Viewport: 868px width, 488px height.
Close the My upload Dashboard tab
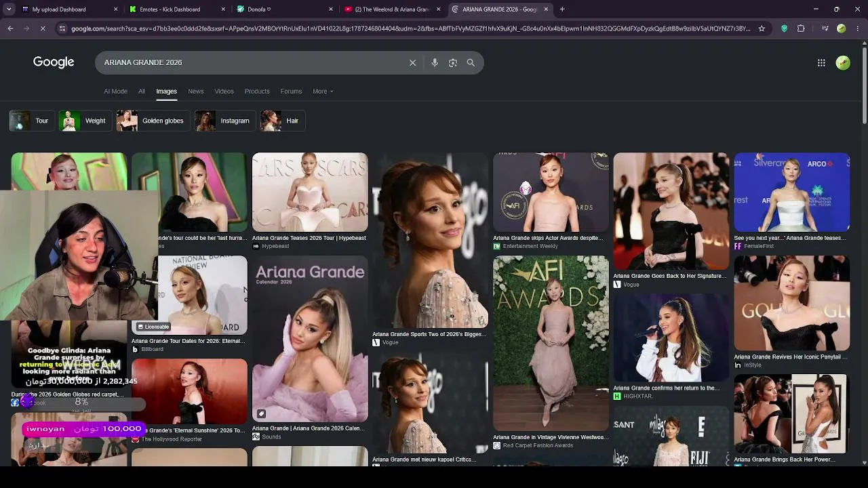pos(115,9)
